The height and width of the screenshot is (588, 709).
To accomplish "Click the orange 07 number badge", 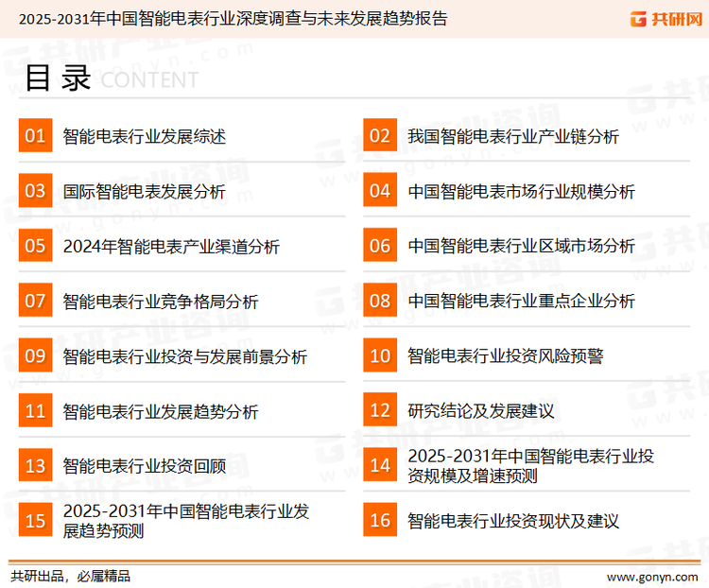I will pyautogui.click(x=35, y=301).
